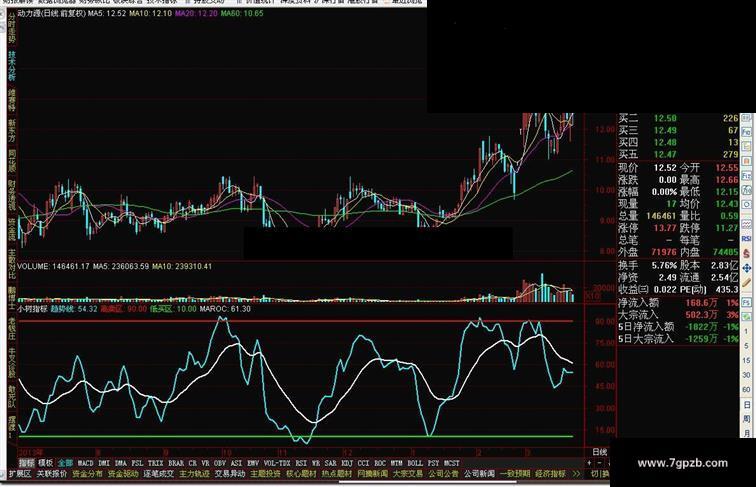Click the 净流入额 168.6万 row
Image resolution: width=756 pixels, height=487 pixels.
677,303
